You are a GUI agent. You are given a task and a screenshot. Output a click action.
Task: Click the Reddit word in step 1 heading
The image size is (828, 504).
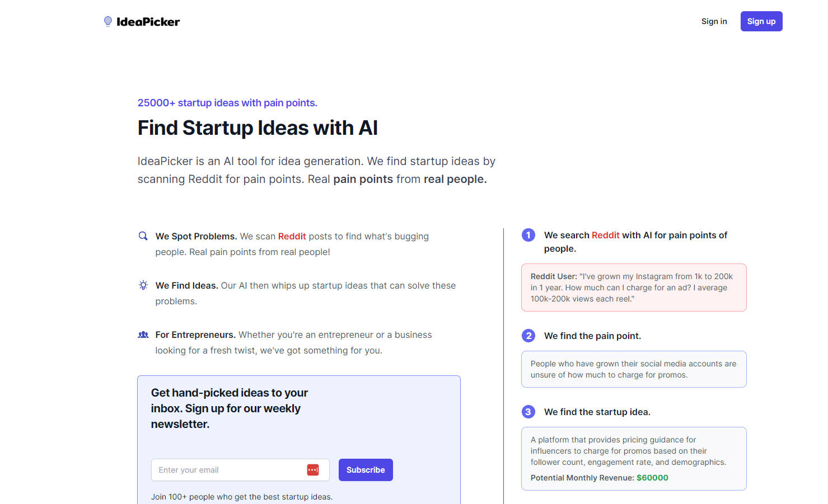605,235
